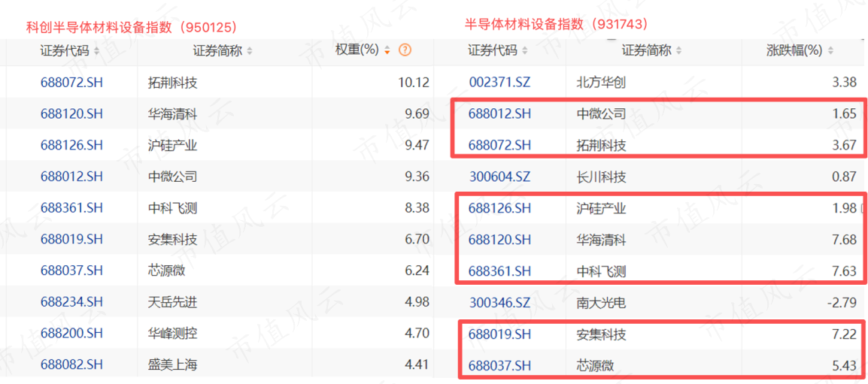Open code 300346.SZ link
The height and width of the screenshot is (384, 868).
click(x=500, y=303)
